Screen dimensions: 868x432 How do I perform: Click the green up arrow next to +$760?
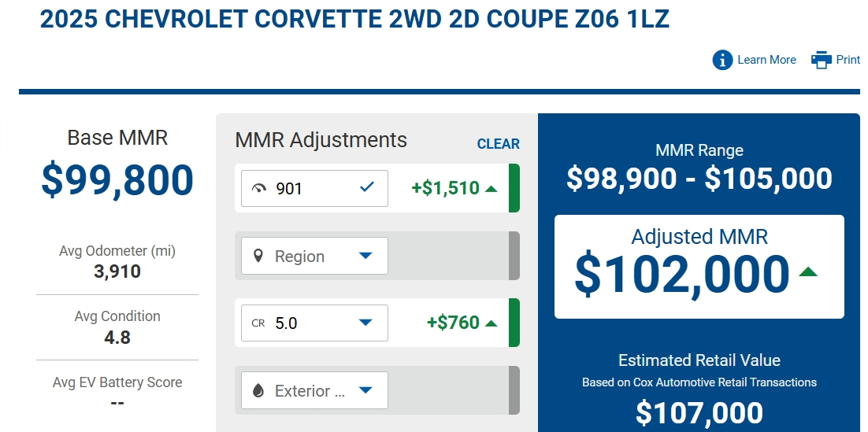(491, 323)
